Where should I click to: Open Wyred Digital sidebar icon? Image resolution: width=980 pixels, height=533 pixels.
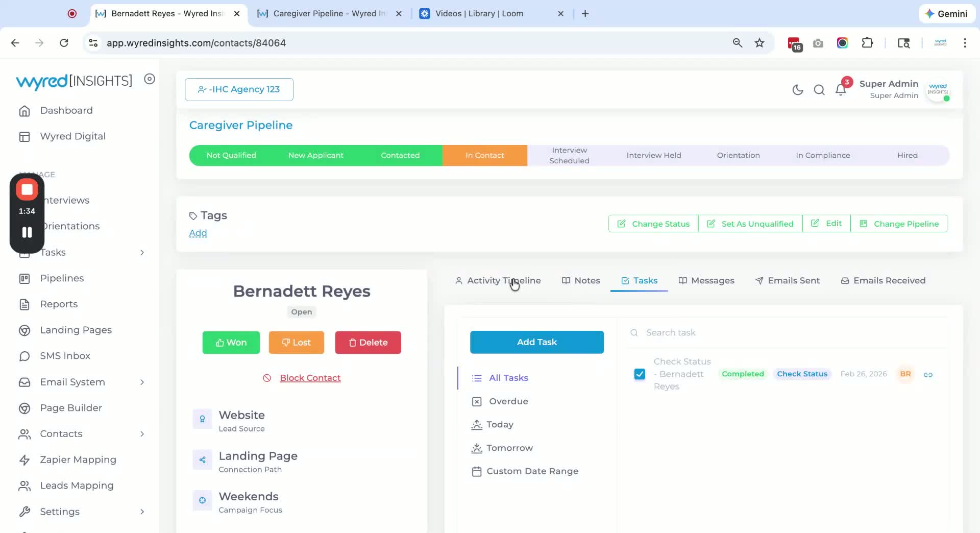(x=24, y=137)
